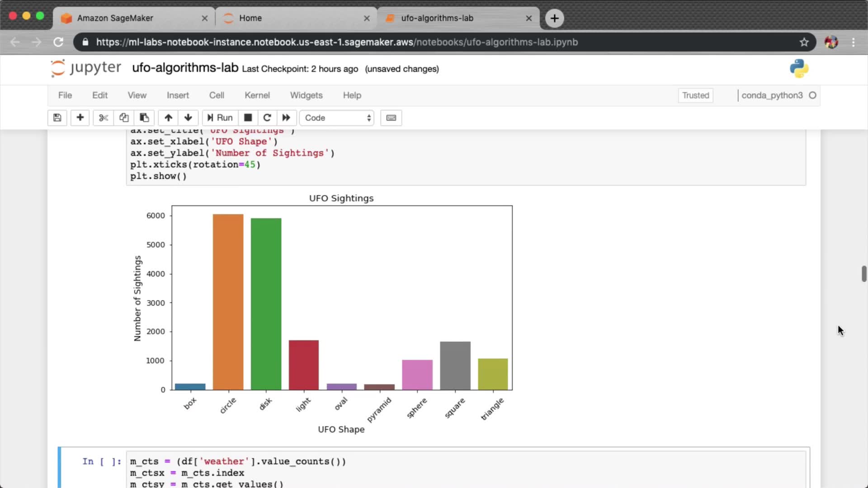Restart the kernel with circular arrow icon
Screen dimensions: 868x488
pyautogui.click(x=267, y=118)
